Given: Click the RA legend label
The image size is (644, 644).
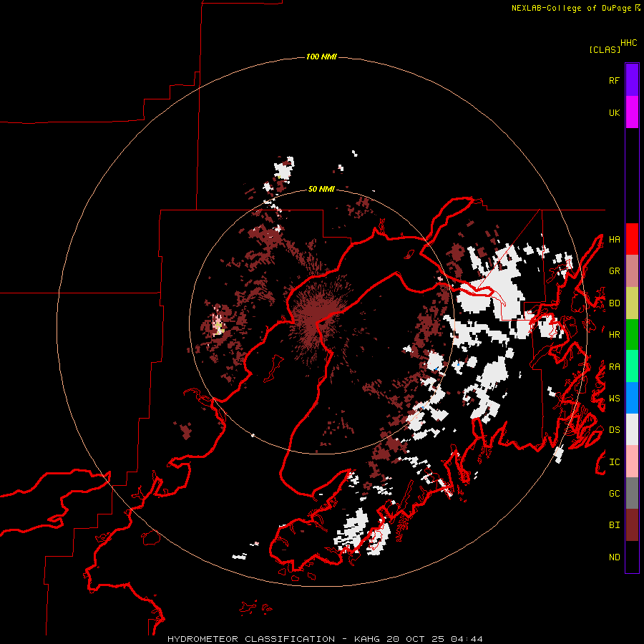Looking at the screenshot, I should point(614,367).
